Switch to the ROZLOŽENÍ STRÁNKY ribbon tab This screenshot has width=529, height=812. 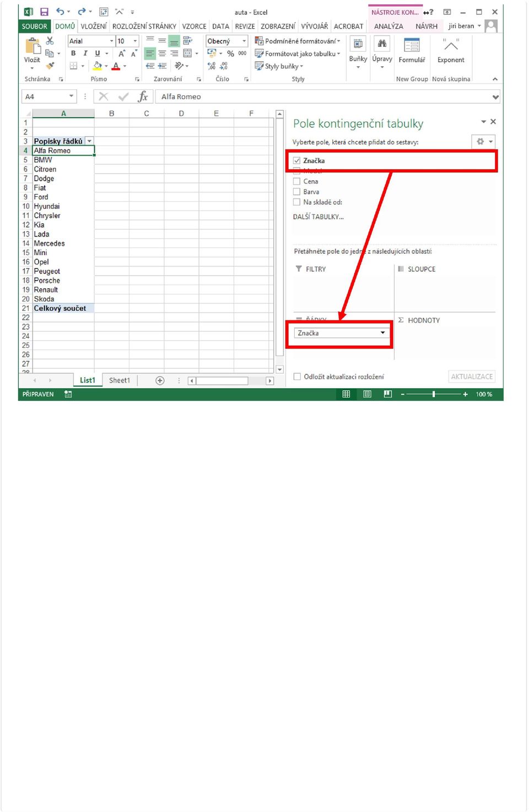coord(144,26)
